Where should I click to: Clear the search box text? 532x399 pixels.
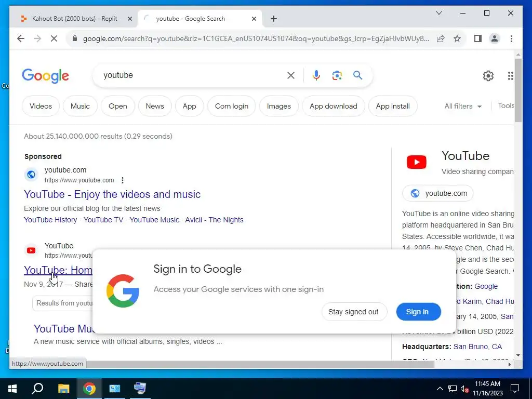(x=291, y=75)
